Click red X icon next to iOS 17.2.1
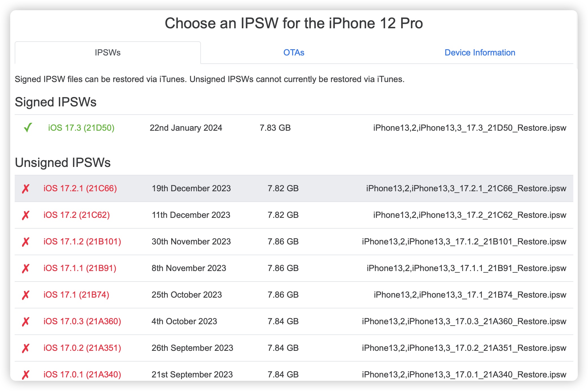 coord(26,188)
